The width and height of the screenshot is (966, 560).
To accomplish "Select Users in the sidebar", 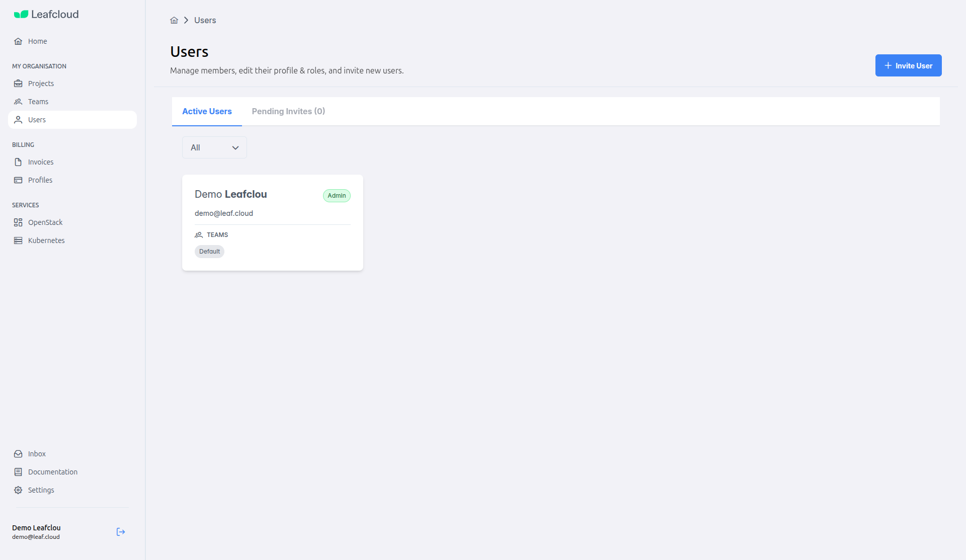I will point(72,120).
